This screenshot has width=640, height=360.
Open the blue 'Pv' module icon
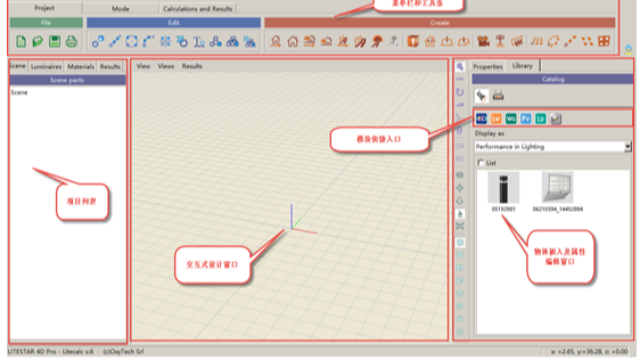(525, 119)
